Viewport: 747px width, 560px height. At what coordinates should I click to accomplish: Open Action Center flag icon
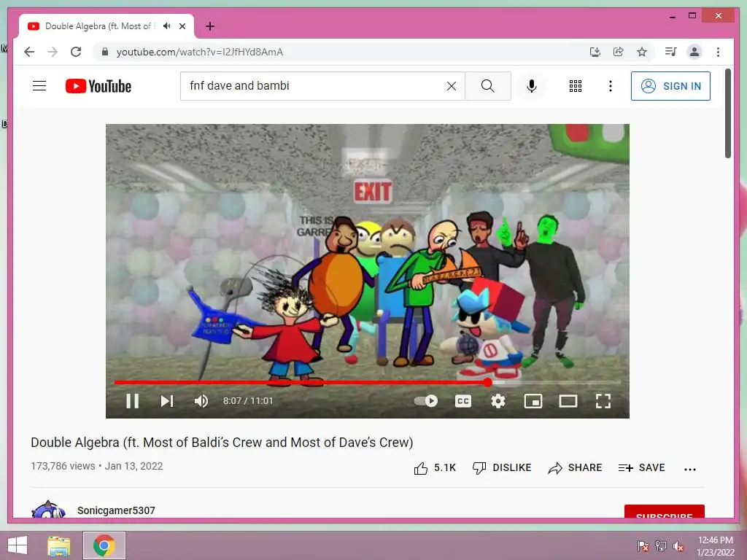tap(643, 546)
